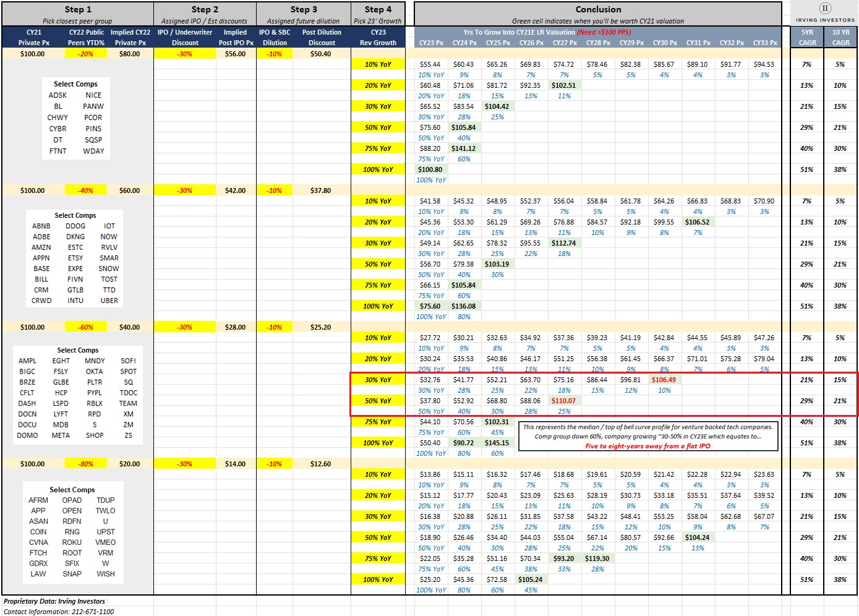Click the UBER ticker in Select Comps
859x616 pixels.
pyautogui.click(x=109, y=301)
